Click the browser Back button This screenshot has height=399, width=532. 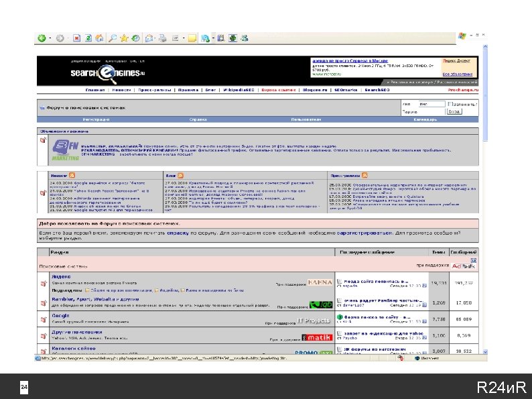coord(42,38)
